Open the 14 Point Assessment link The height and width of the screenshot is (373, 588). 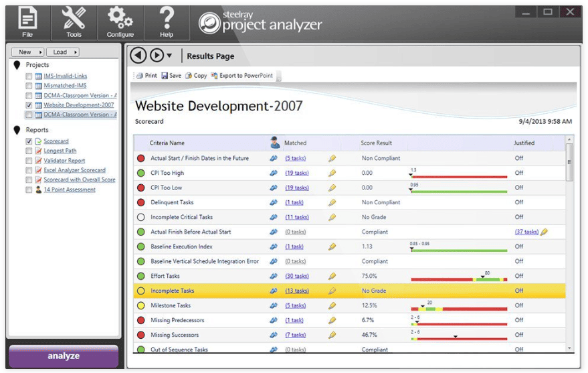coord(70,190)
